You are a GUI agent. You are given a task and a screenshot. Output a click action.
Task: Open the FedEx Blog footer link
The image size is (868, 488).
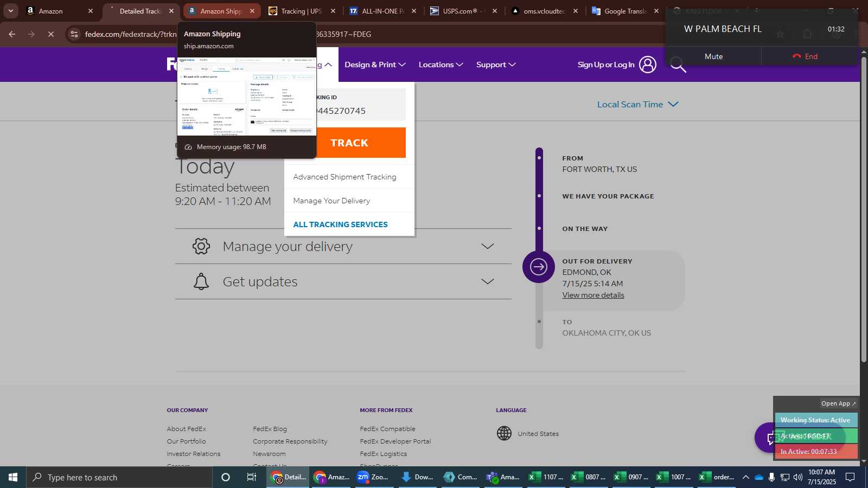click(270, 429)
